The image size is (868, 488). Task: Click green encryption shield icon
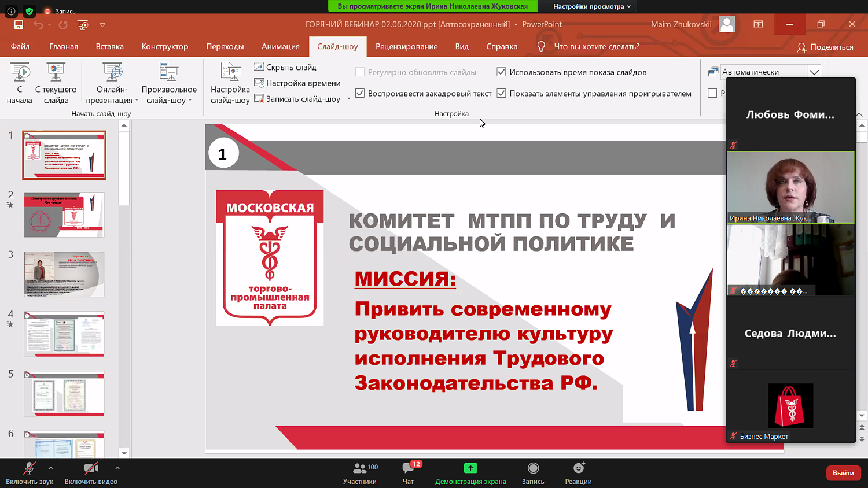pyautogui.click(x=30, y=11)
